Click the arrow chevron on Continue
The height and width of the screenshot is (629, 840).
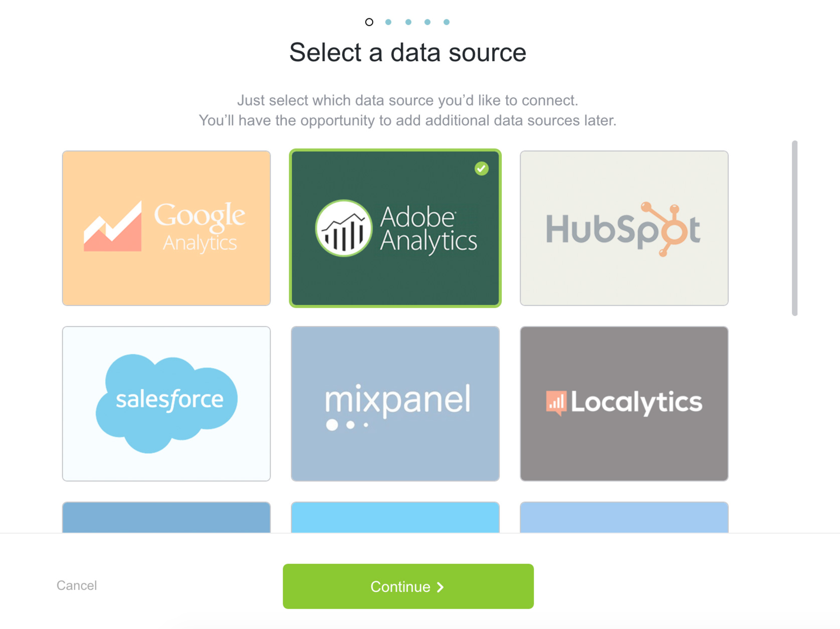pos(440,587)
